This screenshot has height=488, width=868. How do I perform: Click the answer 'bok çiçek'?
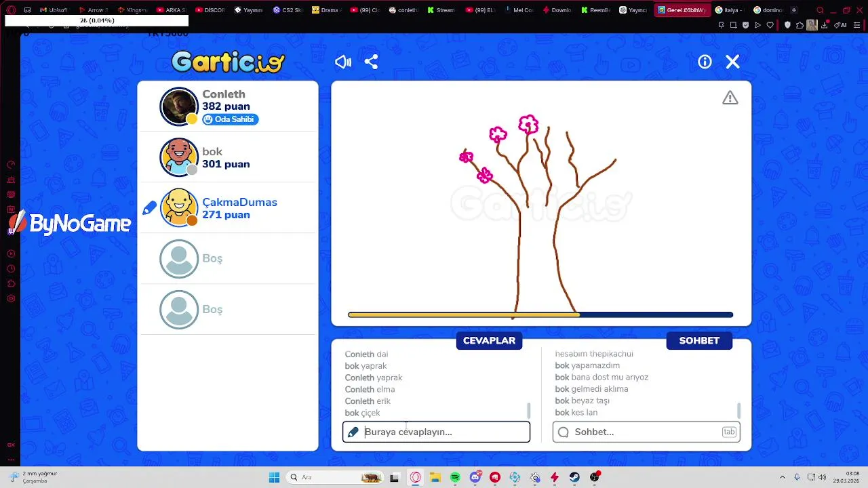362,413
